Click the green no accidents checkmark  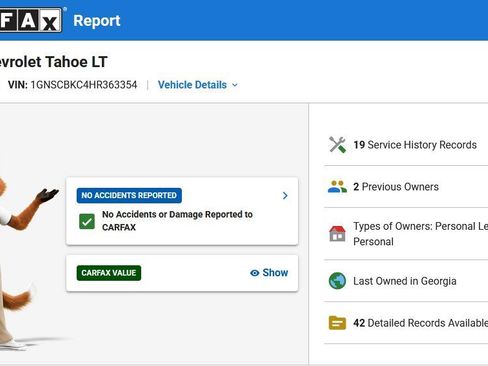[87, 221]
